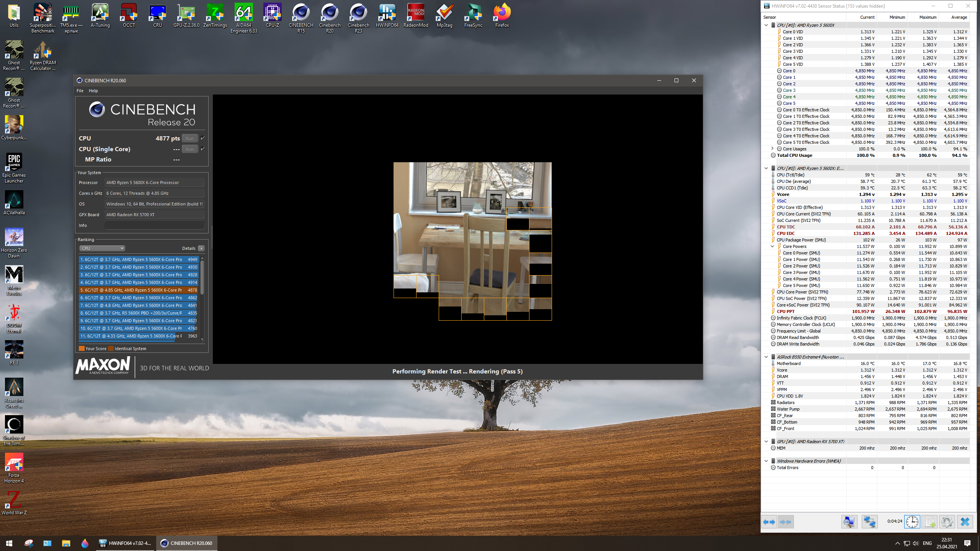Open the CPU ranking dropdown
Screen dimensions: 980x551
tap(102, 248)
